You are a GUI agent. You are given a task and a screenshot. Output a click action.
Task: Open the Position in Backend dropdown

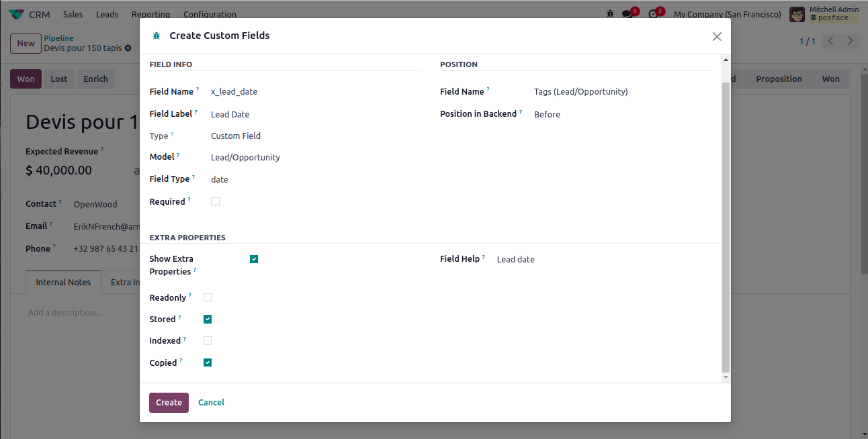pos(618,114)
